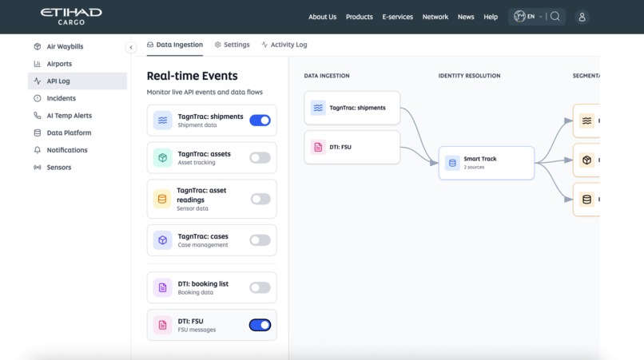
Task: Open the user profile icon
Action: click(x=582, y=17)
